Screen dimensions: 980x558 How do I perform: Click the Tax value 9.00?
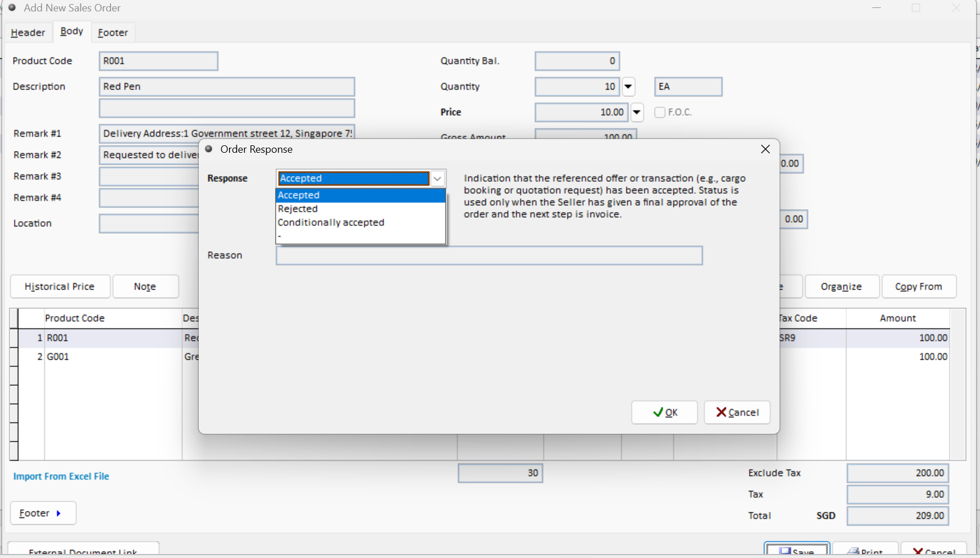(897, 494)
